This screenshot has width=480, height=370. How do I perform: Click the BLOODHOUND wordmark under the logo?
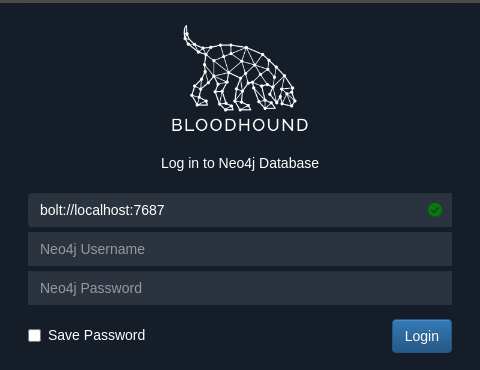pyautogui.click(x=240, y=125)
